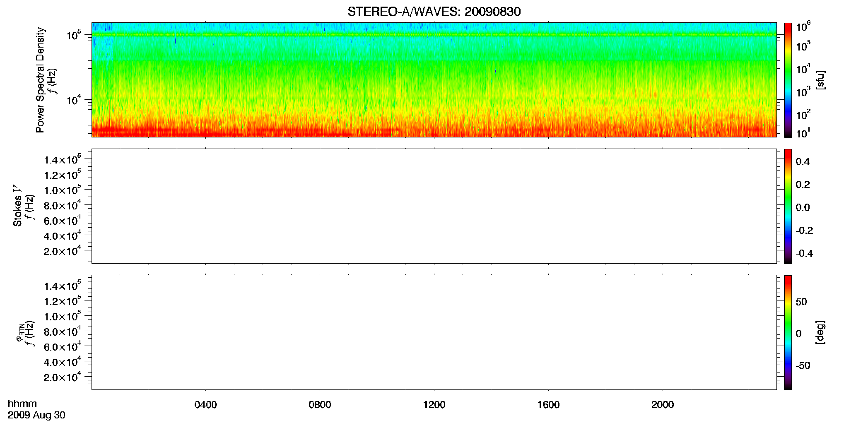Image resolution: width=868 pixels, height=447 pixels.
Task: Click the -50 degree color bar label
Action: 803,366
